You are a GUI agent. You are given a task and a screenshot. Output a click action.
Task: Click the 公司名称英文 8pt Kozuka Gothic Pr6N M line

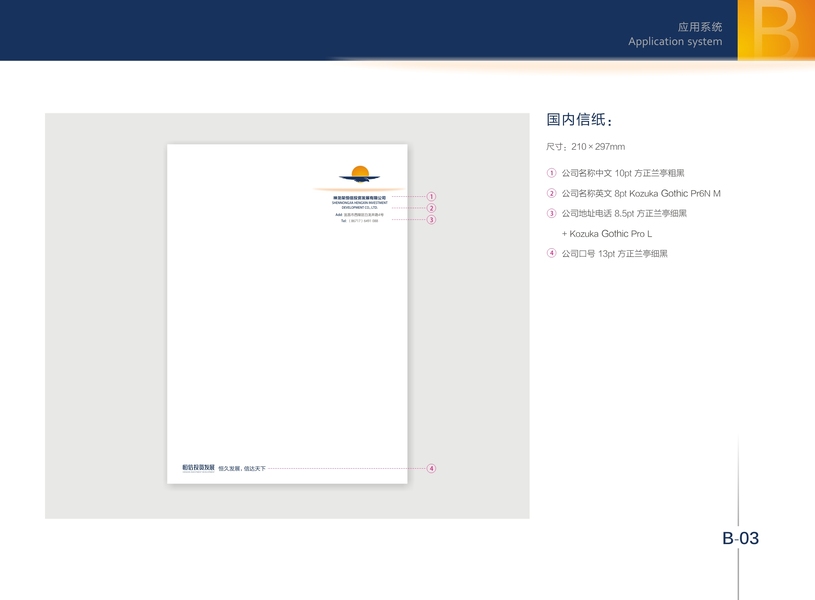pyautogui.click(x=641, y=193)
